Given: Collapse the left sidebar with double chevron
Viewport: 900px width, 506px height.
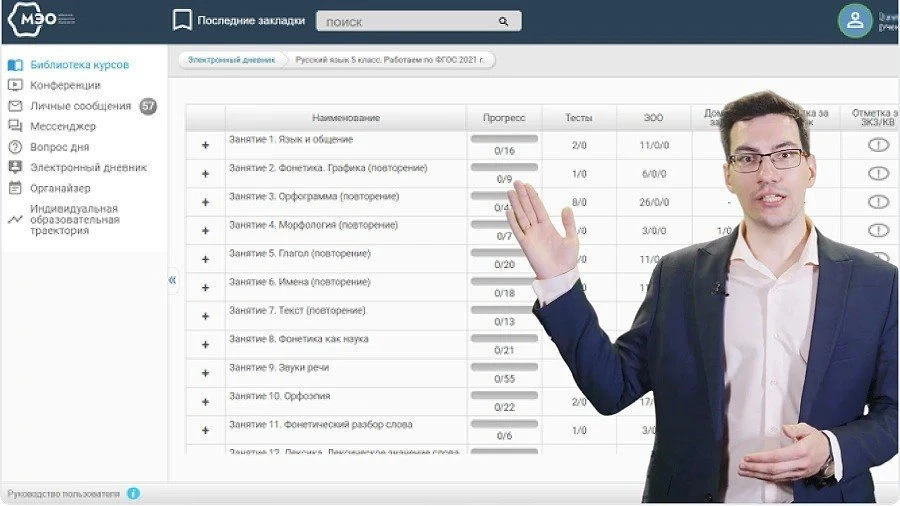Looking at the screenshot, I should [x=172, y=280].
